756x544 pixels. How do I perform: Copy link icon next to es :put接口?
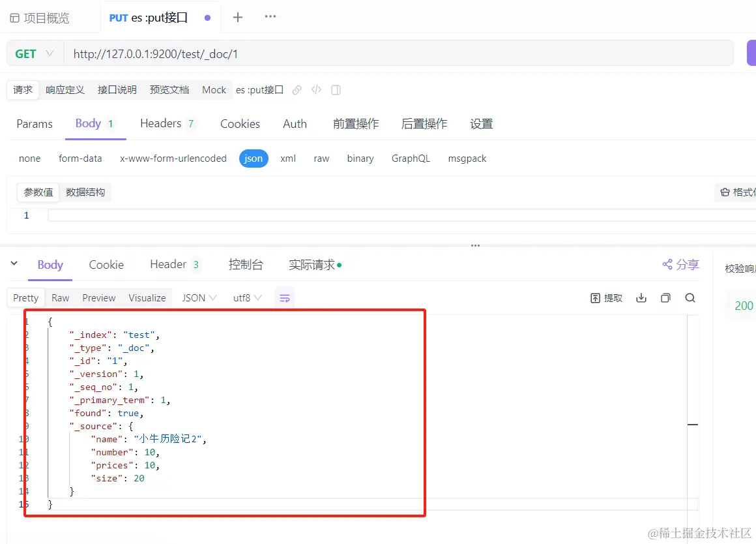click(x=297, y=90)
